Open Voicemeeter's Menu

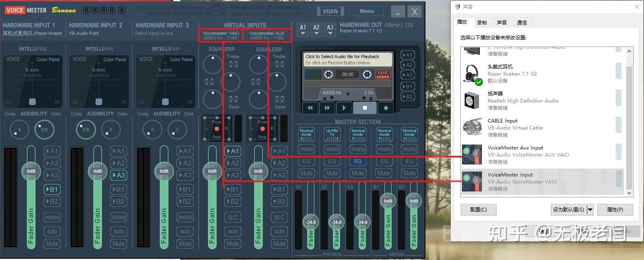click(x=366, y=11)
